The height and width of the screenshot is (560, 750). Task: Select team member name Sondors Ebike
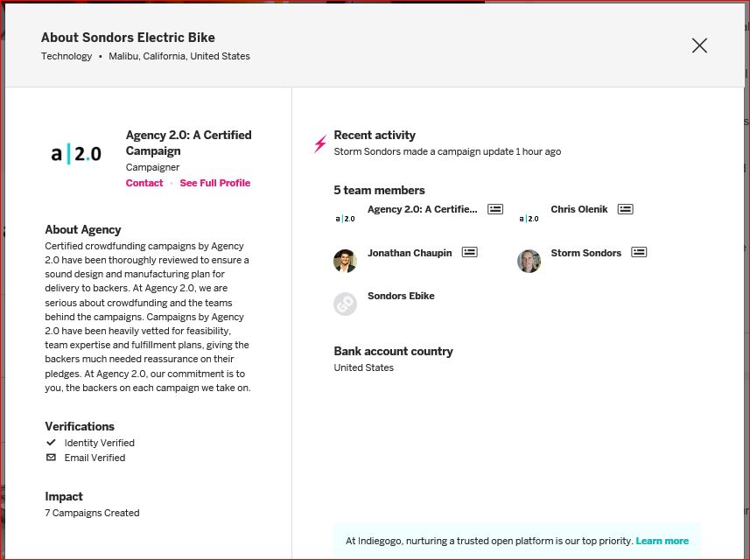tap(401, 296)
